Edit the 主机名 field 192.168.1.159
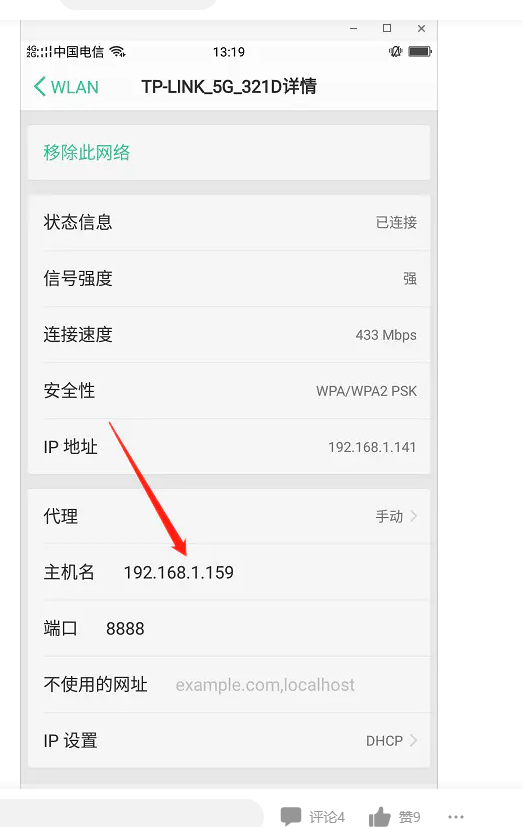 (x=178, y=572)
